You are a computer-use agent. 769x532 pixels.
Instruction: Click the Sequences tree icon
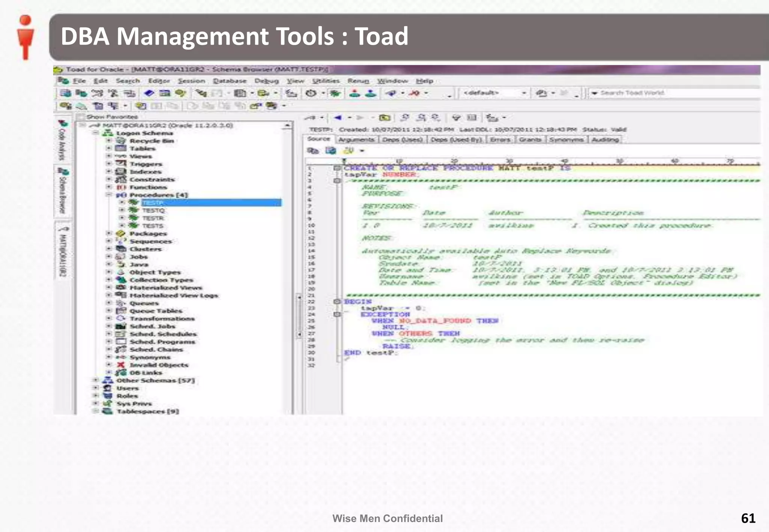pyautogui.click(x=121, y=241)
